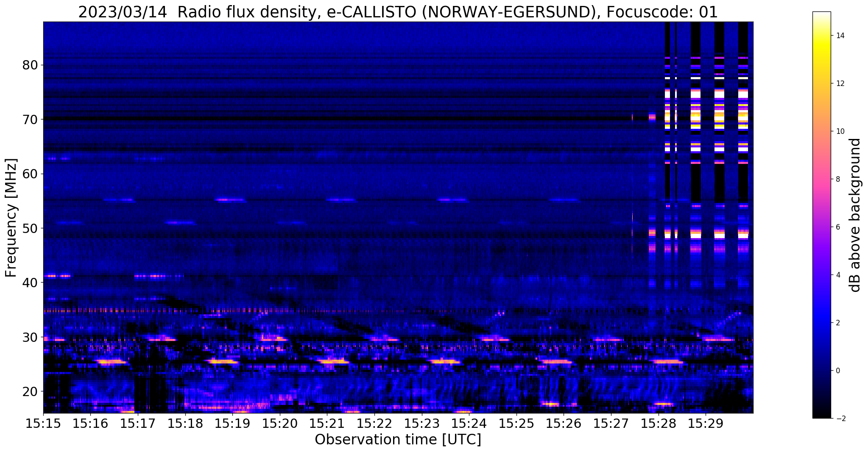Click the 50 MHz frequency tick label

pos(30,228)
